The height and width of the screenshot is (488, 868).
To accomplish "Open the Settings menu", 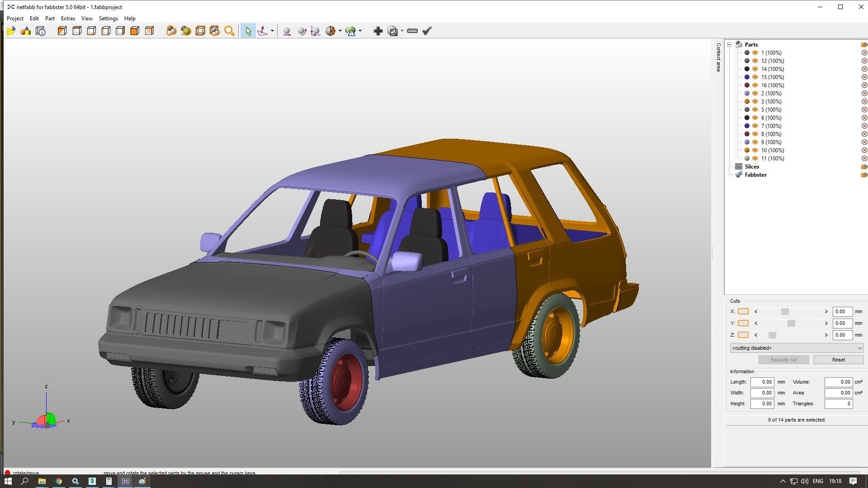I will point(108,19).
